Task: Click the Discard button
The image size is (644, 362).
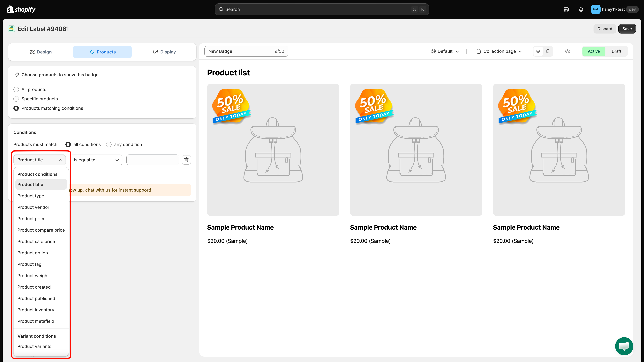Action: tap(605, 29)
